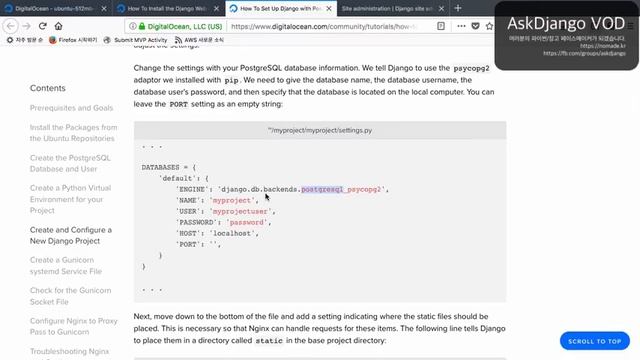This screenshot has width=640, height=360.
Task: Open the Firefox getting started bookmark
Action: (x=73, y=40)
